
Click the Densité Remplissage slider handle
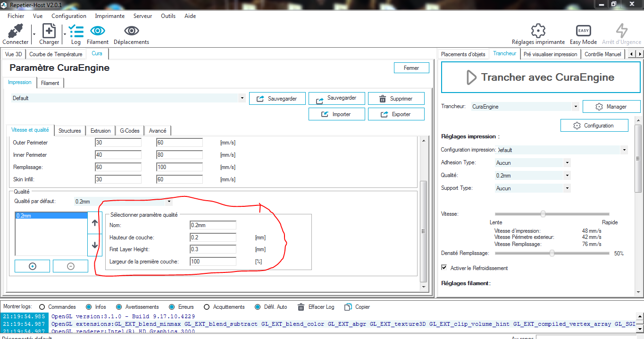(x=552, y=253)
